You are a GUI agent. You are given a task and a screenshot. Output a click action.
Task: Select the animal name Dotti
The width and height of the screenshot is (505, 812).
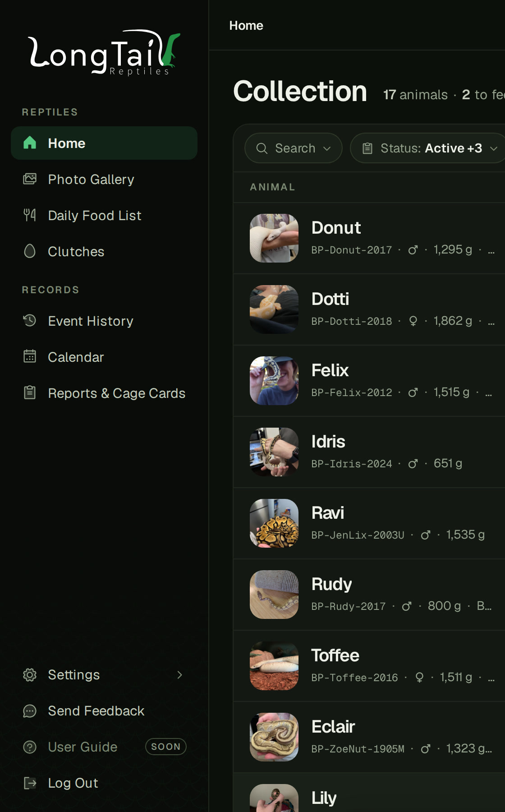pos(330,299)
